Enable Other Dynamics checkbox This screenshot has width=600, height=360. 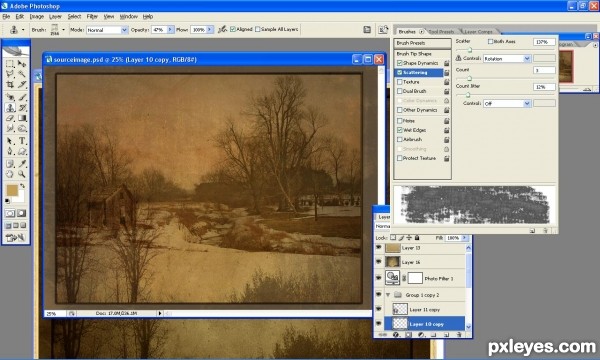pyautogui.click(x=399, y=110)
